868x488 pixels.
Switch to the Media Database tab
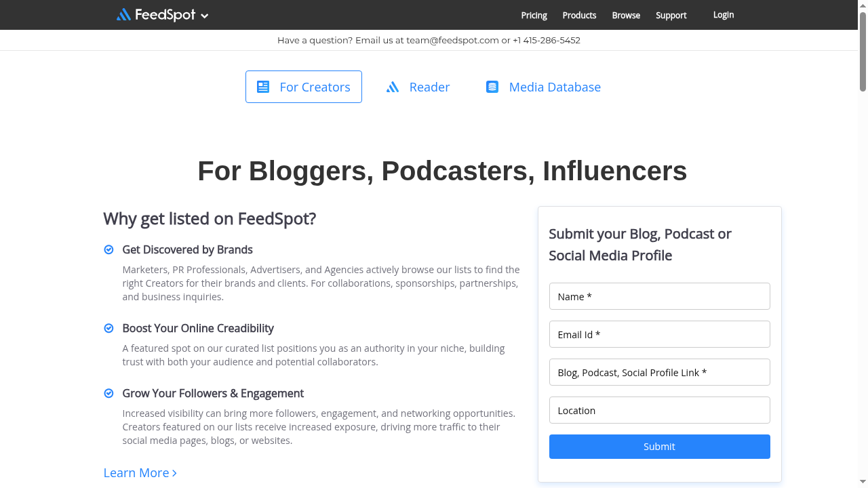(554, 87)
